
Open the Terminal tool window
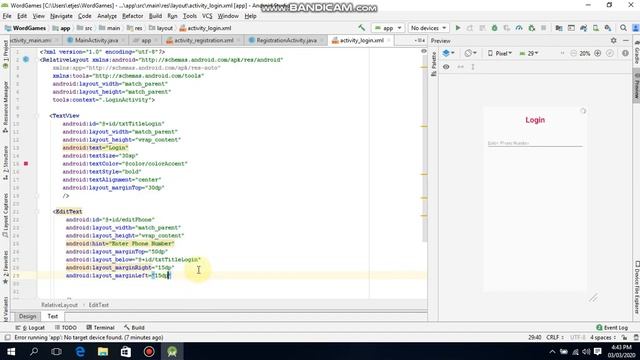100,327
